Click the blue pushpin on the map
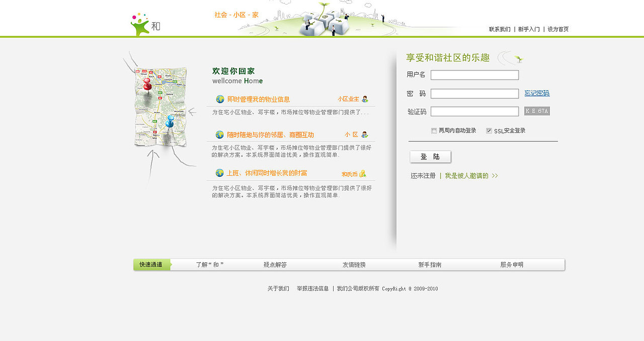Screen dimensions: 644x341 click(x=170, y=121)
